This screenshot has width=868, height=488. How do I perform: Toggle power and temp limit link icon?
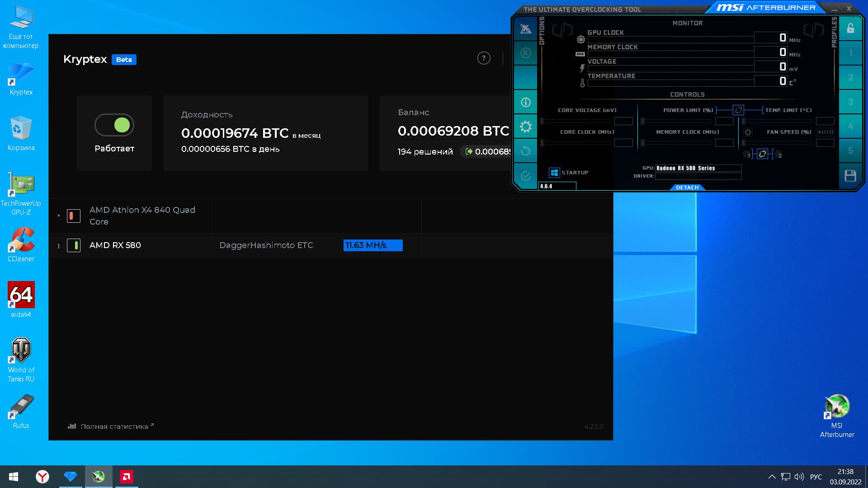coord(738,110)
